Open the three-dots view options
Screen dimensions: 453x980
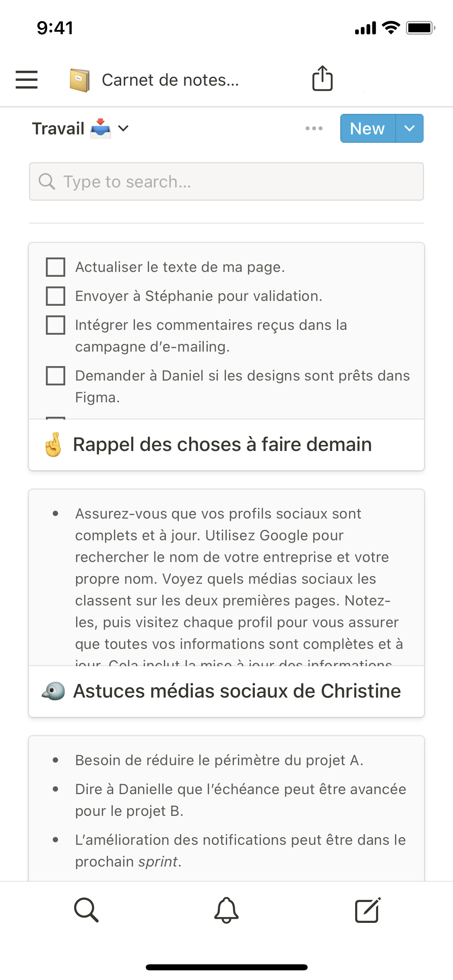coord(314,128)
